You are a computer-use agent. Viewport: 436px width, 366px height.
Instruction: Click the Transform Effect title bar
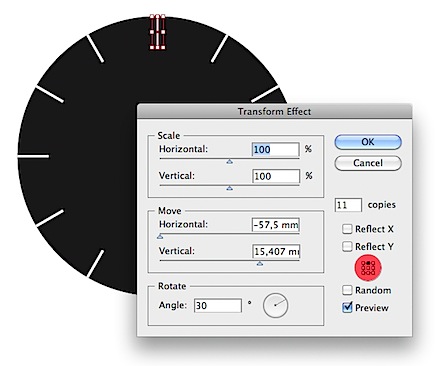click(x=274, y=111)
